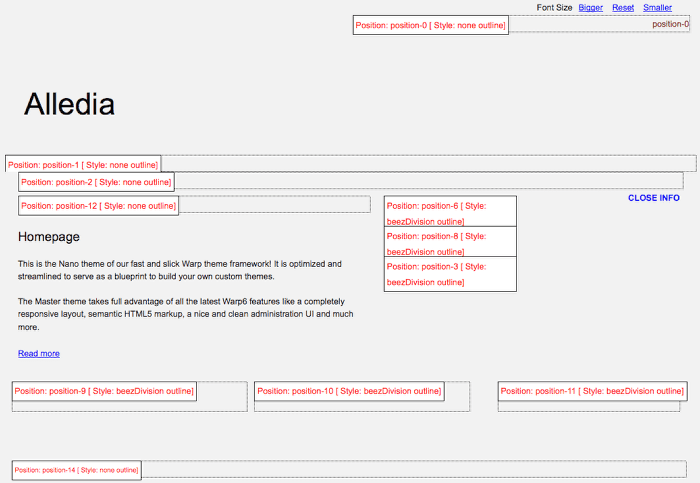Select the Position: position-2 label
The height and width of the screenshot is (483, 700).
coord(96,182)
